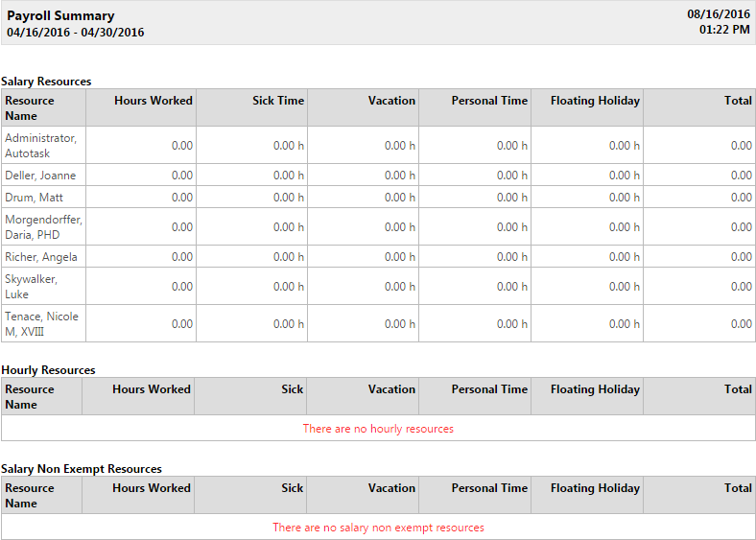Click Total header in Salary Resources table
The width and height of the screenshot is (756, 540).
tap(738, 101)
